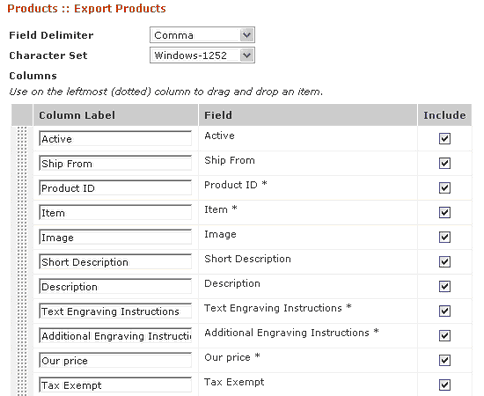Screen dimensions: 484x396
Task: Click the Active text in Field column
Action: (219, 136)
